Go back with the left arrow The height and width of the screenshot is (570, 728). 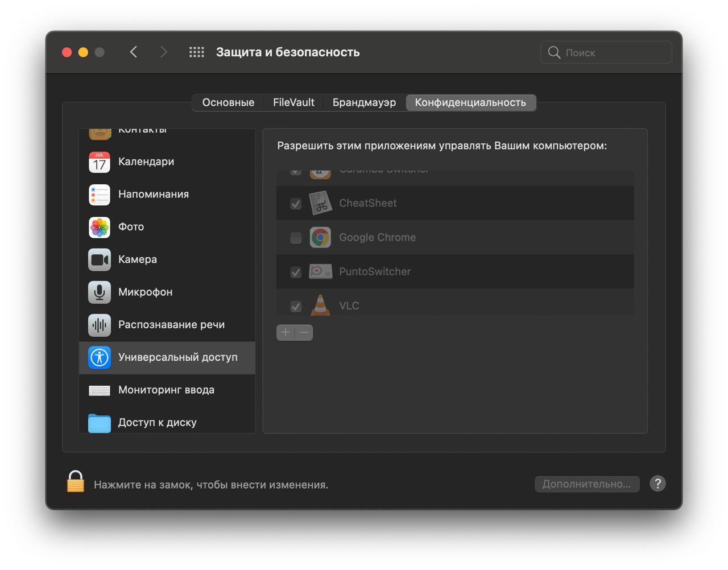pyautogui.click(x=134, y=52)
